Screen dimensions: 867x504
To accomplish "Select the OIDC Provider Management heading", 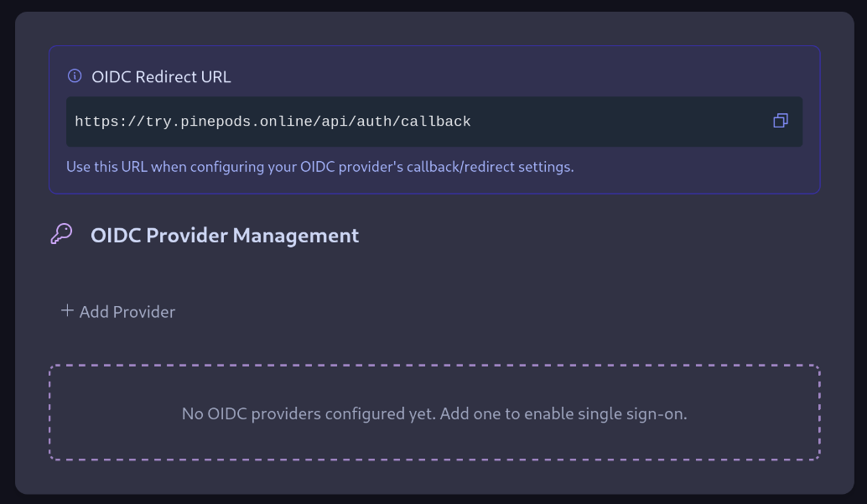I will (225, 235).
